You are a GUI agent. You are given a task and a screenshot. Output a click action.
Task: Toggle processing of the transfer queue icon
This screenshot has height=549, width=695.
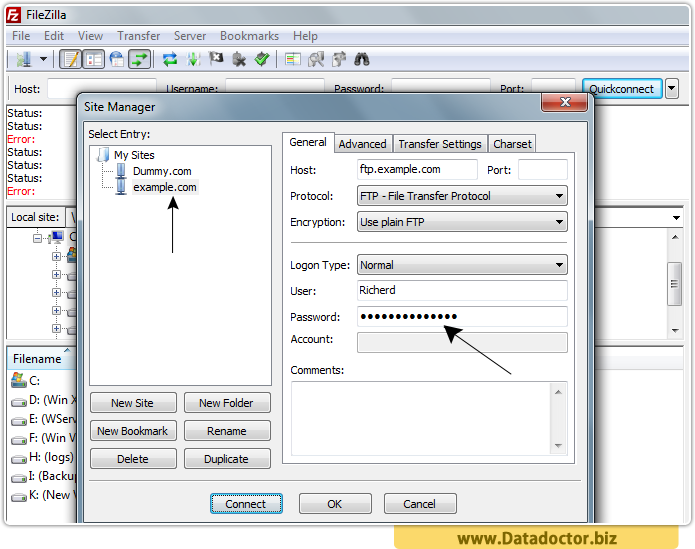pos(193,59)
